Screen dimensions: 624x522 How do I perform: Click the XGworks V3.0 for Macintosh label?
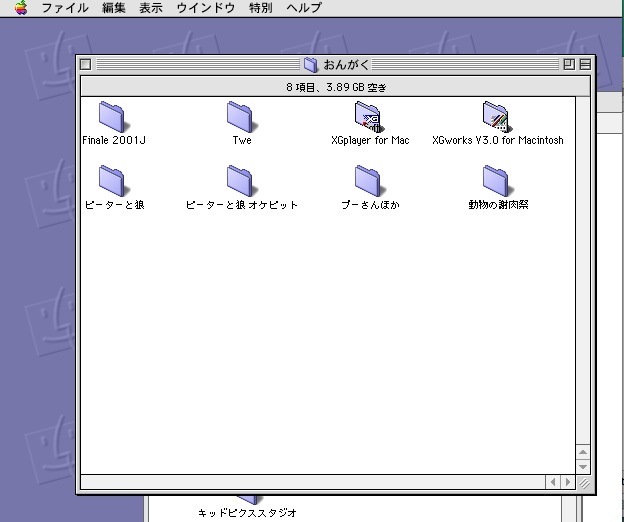[497, 140]
